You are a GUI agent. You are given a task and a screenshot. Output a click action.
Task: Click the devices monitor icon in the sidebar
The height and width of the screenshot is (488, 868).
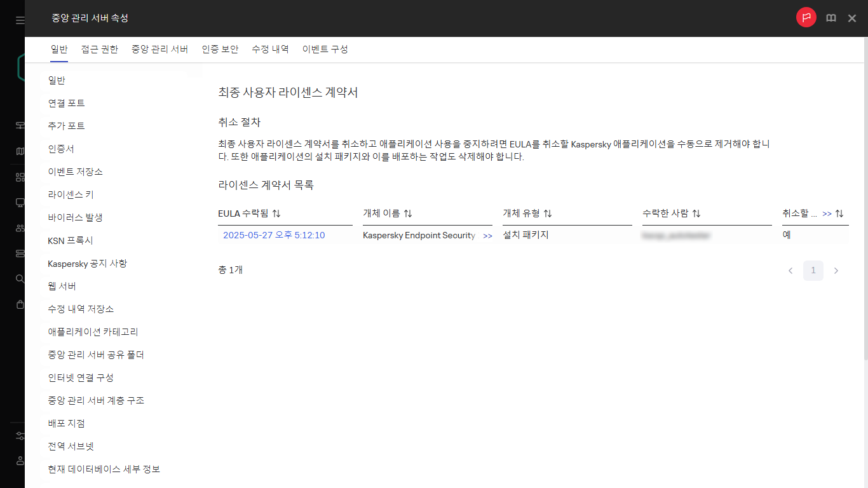click(19, 202)
